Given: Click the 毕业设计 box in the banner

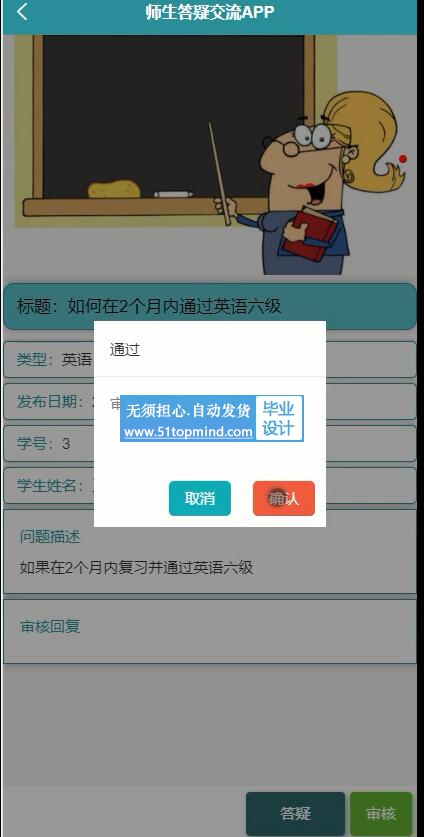Looking at the screenshot, I should (x=279, y=418).
